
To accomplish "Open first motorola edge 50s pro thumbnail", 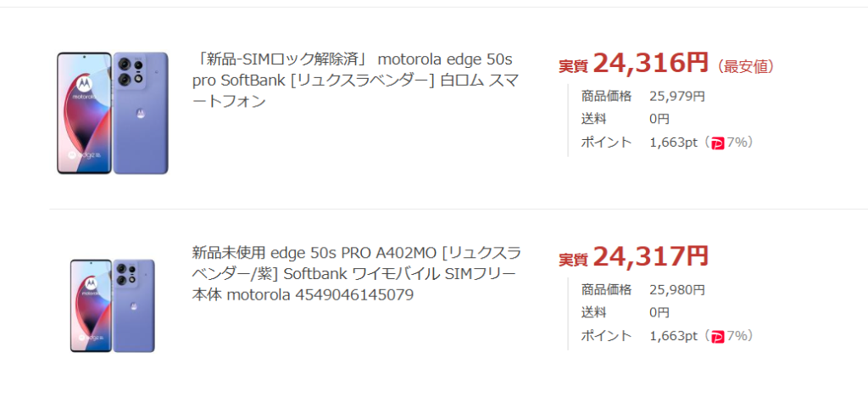I will coord(113,113).
